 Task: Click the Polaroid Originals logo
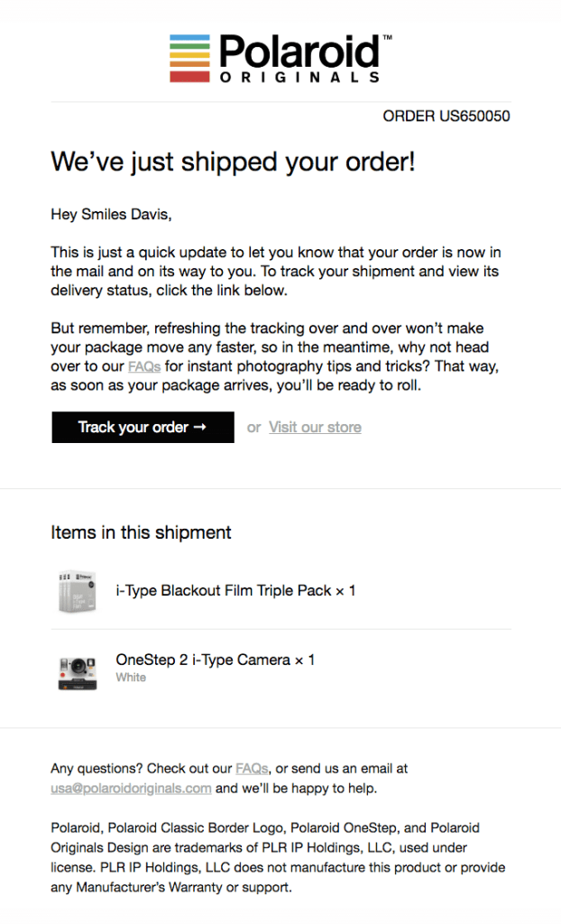(280, 59)
